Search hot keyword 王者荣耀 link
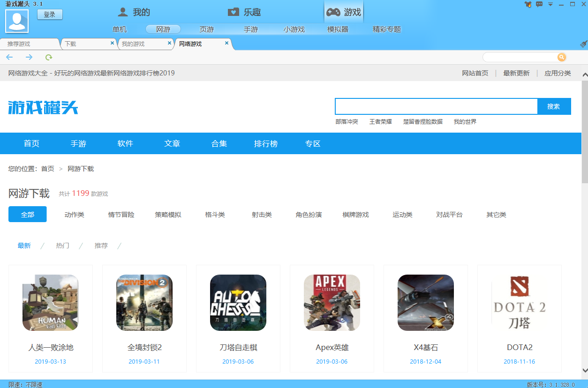The image size is (588, 388). [x=380, y=121]
